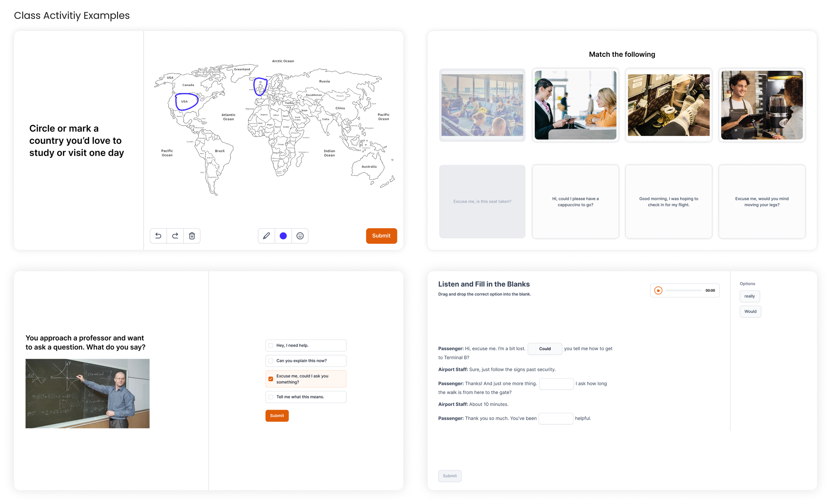Click the audio progress bar
Screen dimensions: 831x504
coord(683,290)
